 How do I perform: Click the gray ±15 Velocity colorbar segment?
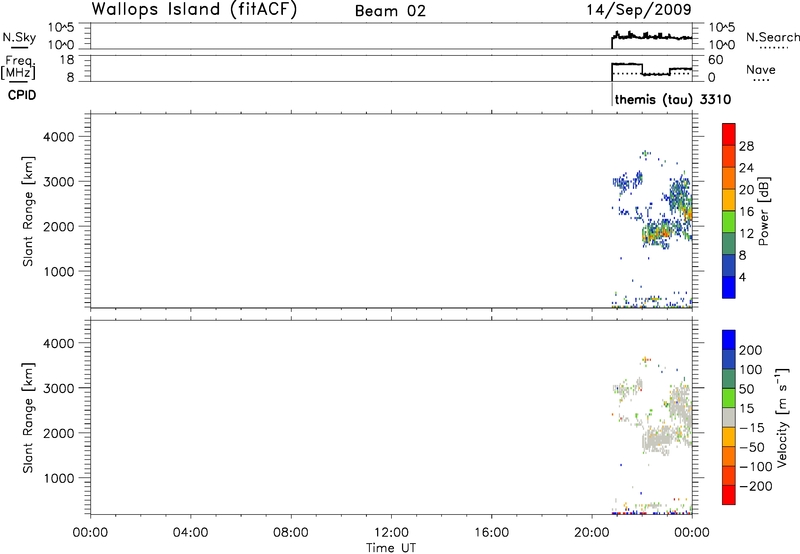(x=729, y=417)
